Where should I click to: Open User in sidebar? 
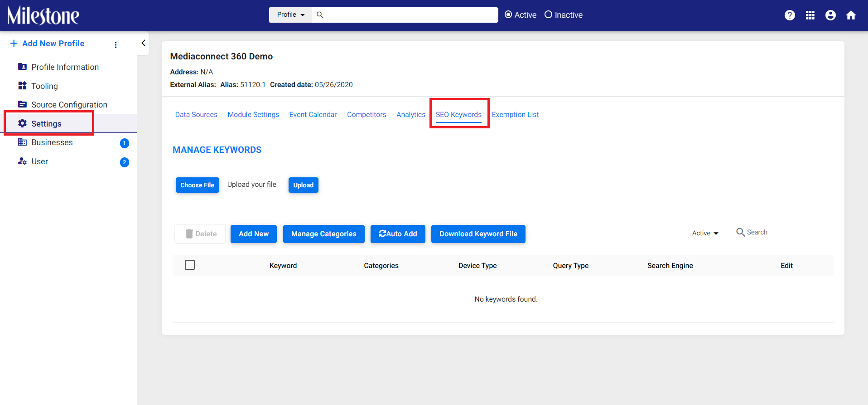[x=39, y=161]
